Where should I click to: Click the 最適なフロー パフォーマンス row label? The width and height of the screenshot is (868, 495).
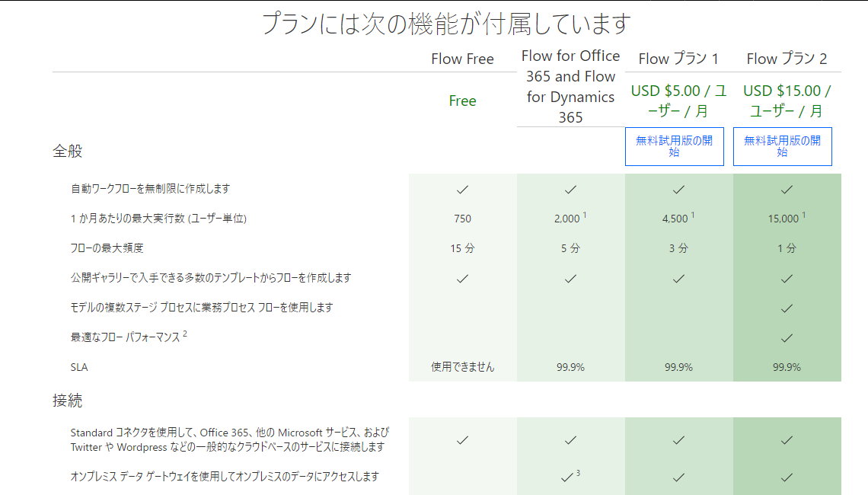[129, 337]
